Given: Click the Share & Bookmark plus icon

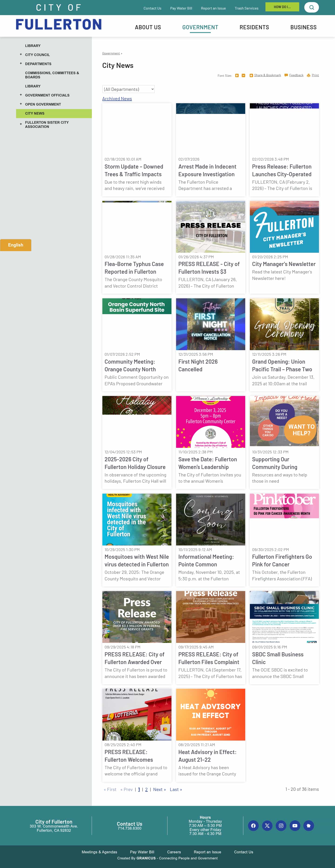Looking at the screenshot, I should coord(251,76).
